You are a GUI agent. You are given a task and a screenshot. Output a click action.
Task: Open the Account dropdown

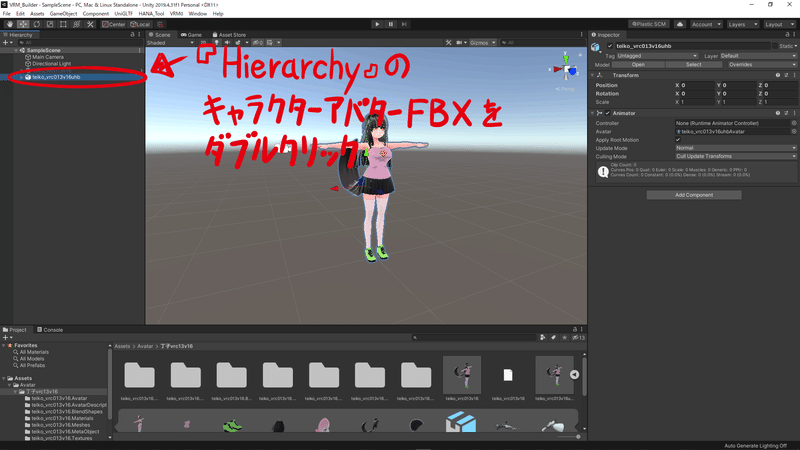[706, 24]
